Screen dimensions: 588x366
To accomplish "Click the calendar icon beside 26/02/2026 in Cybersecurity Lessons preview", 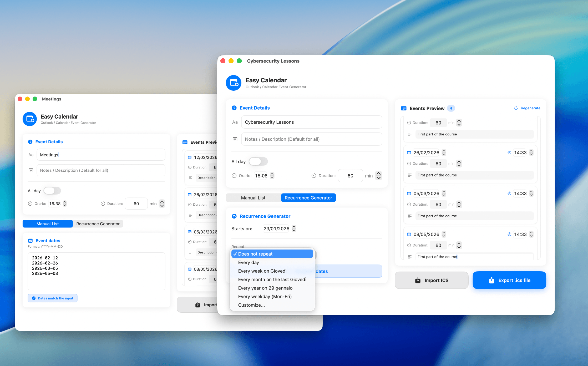I will click(409, 152).
